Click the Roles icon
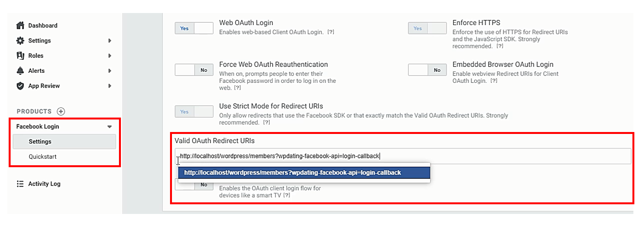Viewport: 644px width, 225px height. [x=20, y=55]
